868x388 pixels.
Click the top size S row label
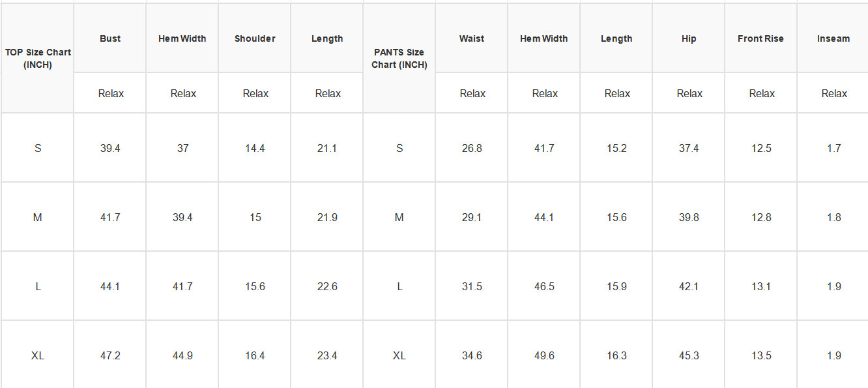click(x=38, y=148)
